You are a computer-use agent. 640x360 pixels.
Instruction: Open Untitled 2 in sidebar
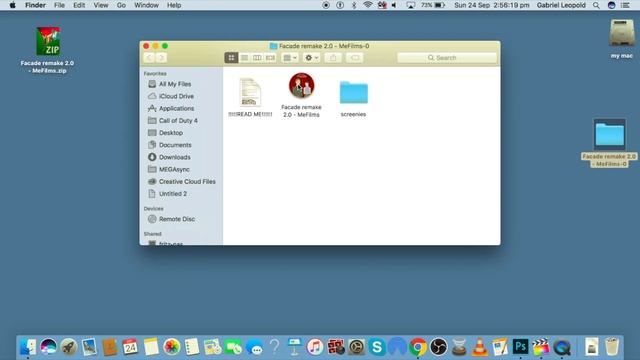(x=173, y=193)
